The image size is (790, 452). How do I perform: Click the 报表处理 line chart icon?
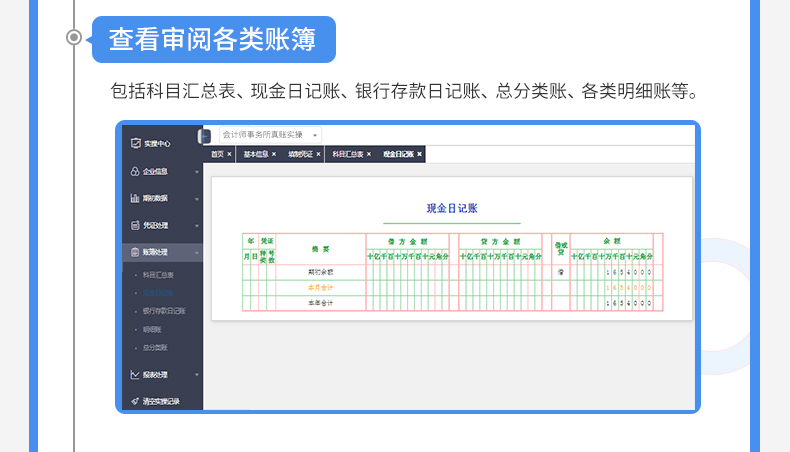[x=135, y=375]
